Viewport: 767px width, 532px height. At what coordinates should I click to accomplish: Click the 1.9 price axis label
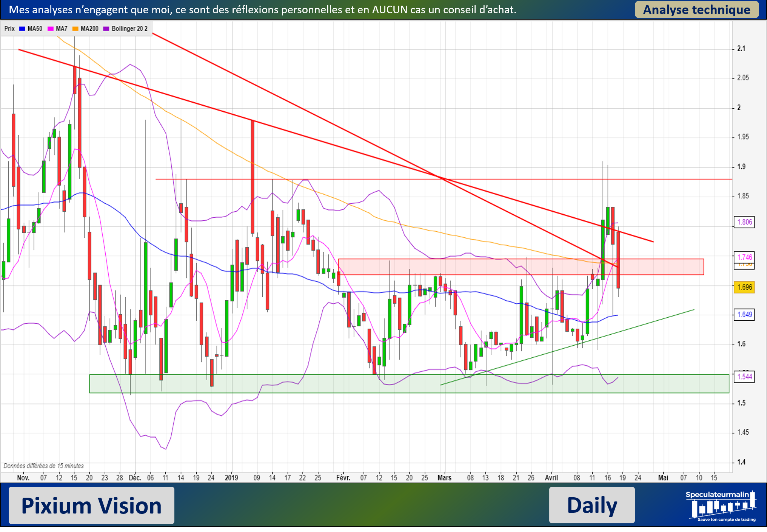click(741, 167)
